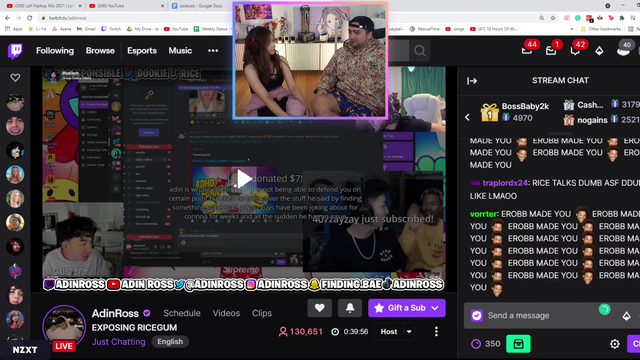Viewport: 640px width, 360px height.
Task: Open user avatar with 40 badge in header
Action: [623, 50]
